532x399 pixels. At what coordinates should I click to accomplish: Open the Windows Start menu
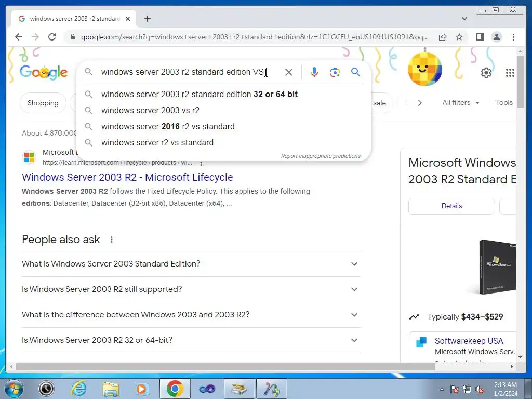pyautogui.click(x=14, y=389)
